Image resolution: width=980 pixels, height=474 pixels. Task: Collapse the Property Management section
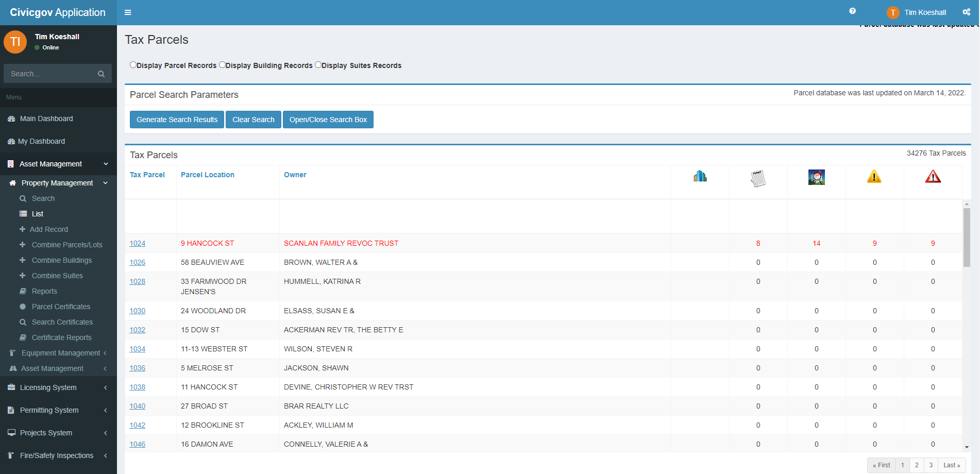58,183
